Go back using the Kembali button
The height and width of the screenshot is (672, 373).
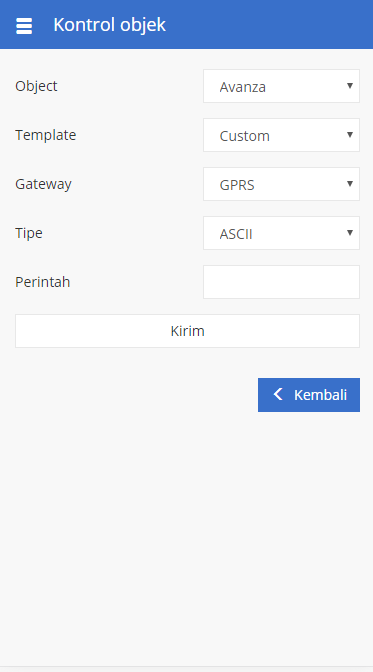(309, 395)
